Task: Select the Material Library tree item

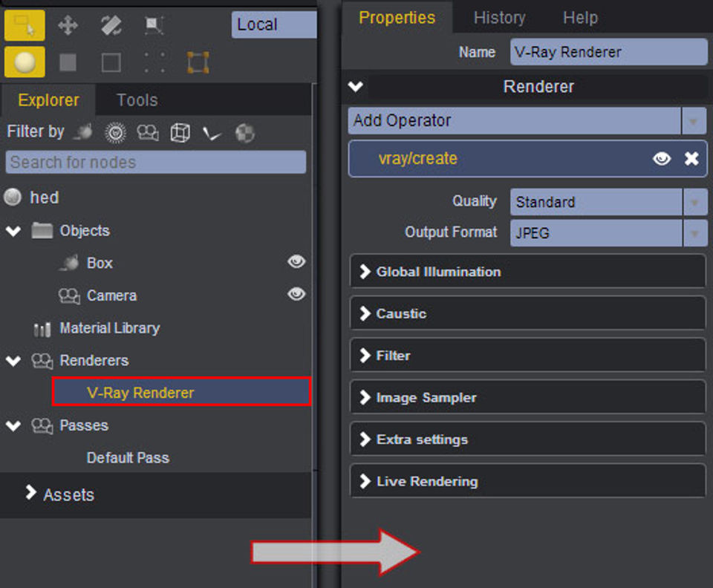Action: (x=110, y=328)
